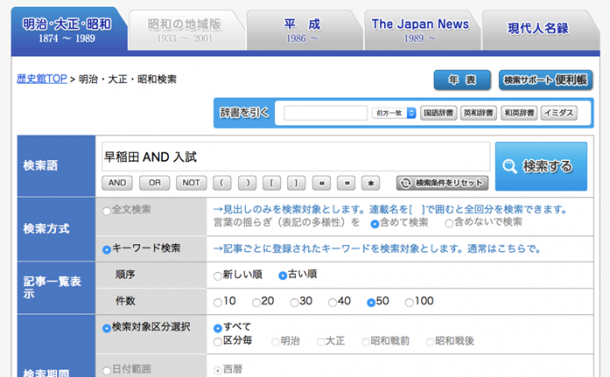Look up in イミダス
Image resolution: width=610 pixels, height=377 pixels.
(x=559, y=113)
